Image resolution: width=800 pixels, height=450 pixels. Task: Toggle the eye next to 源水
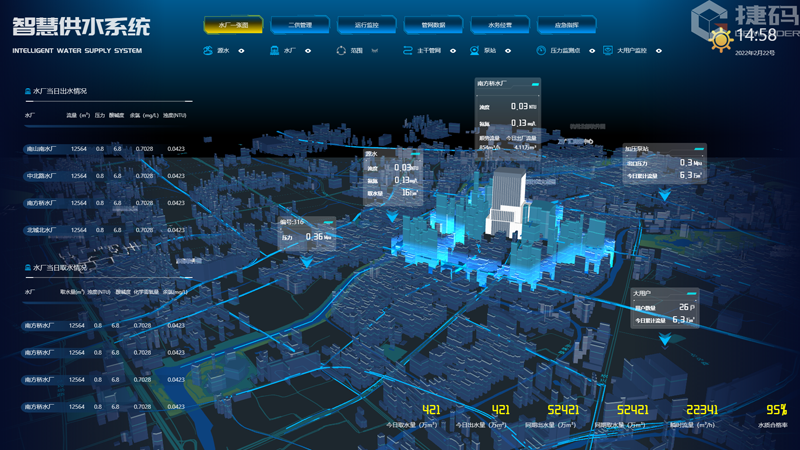241,51
